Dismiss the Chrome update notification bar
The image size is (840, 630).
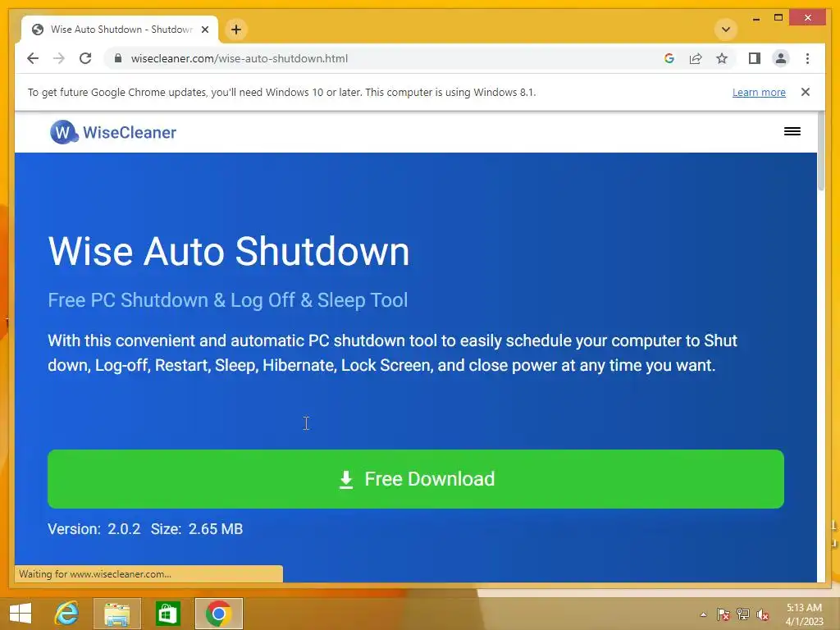click(x=806, y=92)
